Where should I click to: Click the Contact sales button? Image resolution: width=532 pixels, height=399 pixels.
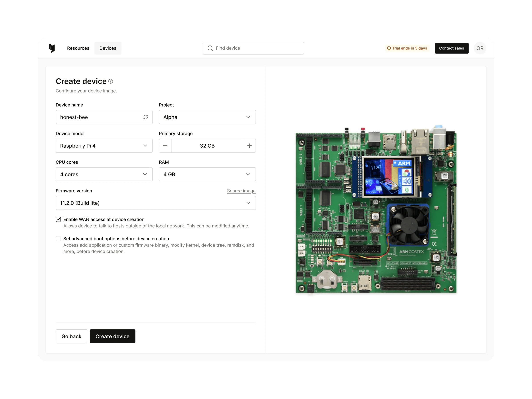coord(452,48)
